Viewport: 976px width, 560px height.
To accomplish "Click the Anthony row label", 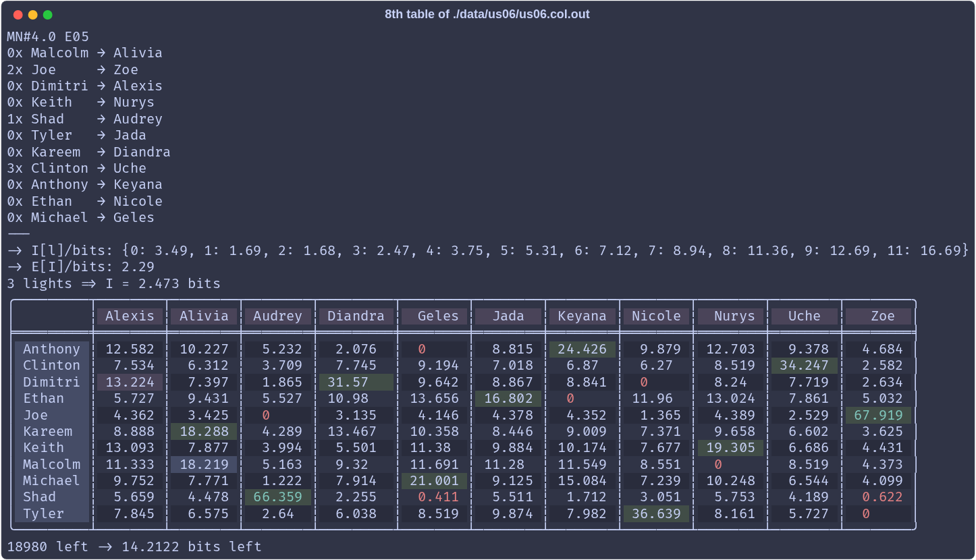I will pos(52,349).
